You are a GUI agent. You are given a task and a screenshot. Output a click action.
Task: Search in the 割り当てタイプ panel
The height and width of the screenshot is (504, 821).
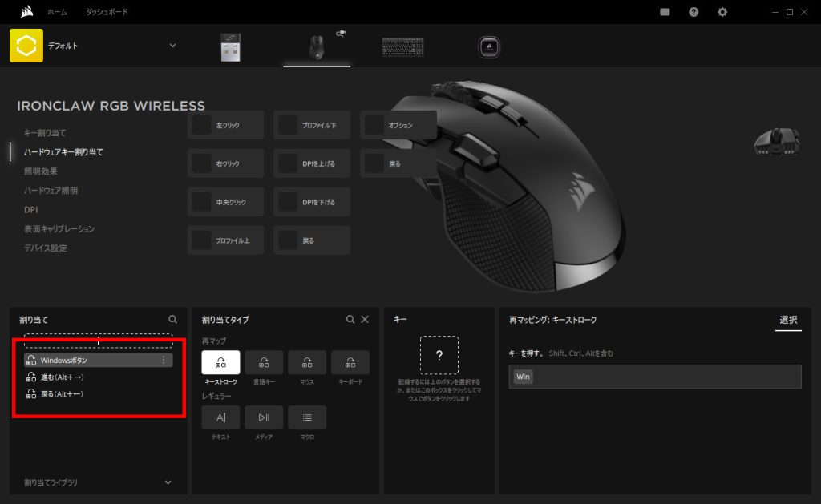pos(350,319)
